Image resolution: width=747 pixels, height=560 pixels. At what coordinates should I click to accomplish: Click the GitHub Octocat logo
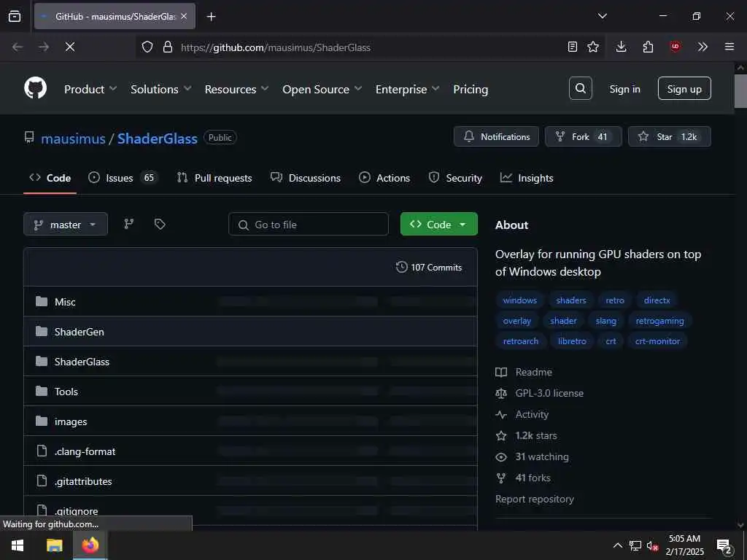(x=35, y=88)
